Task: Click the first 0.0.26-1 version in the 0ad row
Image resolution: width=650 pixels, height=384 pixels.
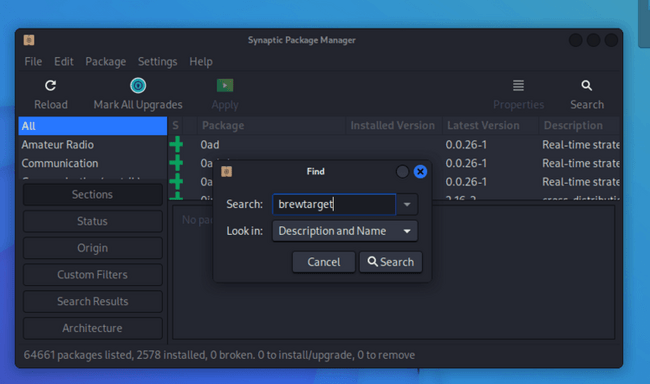Action: 466,145
